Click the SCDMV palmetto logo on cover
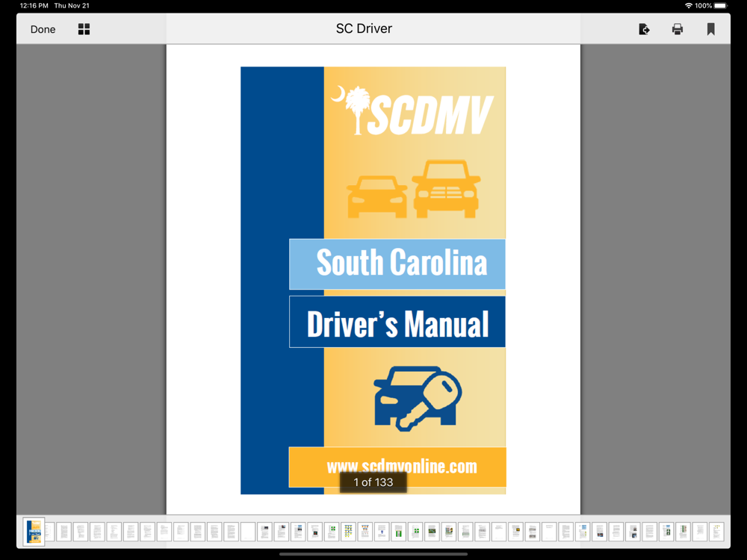Viewport: 747px width, 560px height. (x=412, y=111)
